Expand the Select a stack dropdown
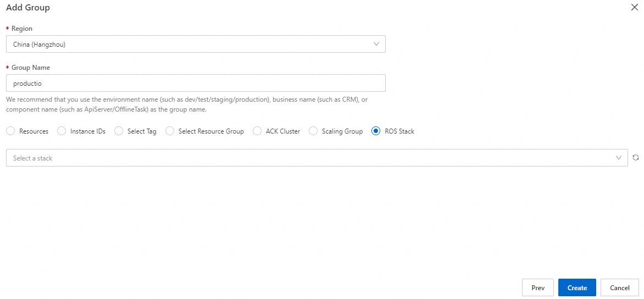644x299 pixels. coord(317,158)
